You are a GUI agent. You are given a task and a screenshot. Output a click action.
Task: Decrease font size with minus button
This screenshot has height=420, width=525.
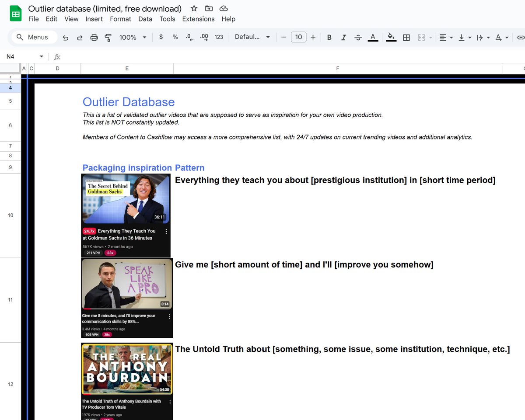tap(283, 37)
